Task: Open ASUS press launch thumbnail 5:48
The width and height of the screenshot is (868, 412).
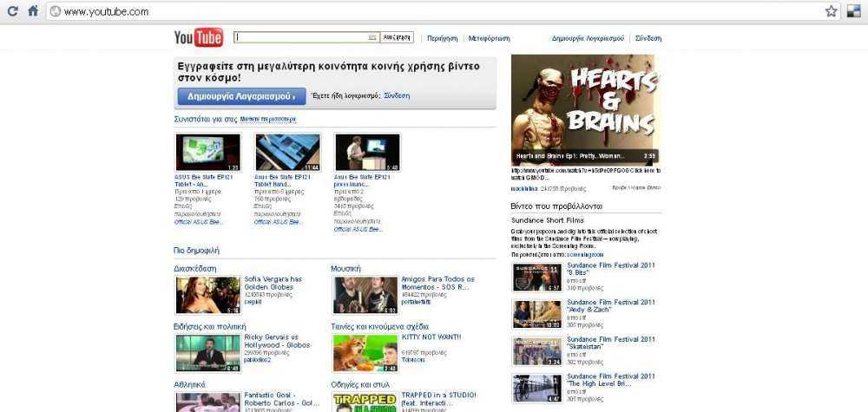Action: pyautogui.click(x=367, y=152)
